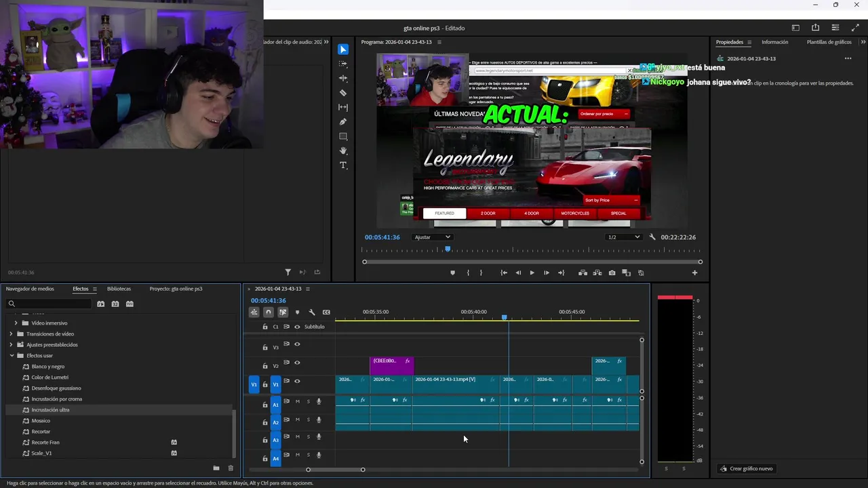Select the Razor tool
This screenshot has height=488, width=868.
pyautogui.click(x=343, y=93)
